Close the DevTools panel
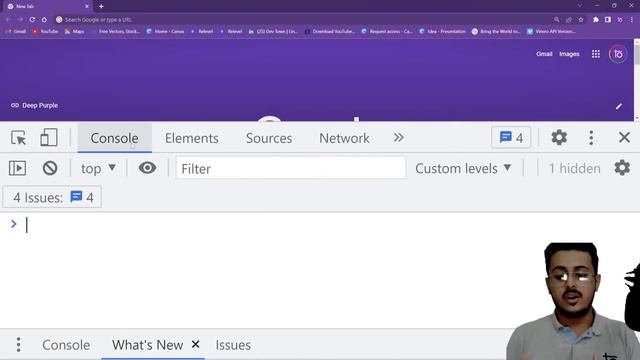Image resolution: width=640 pixels, height=360 pixels. point(624,138)
